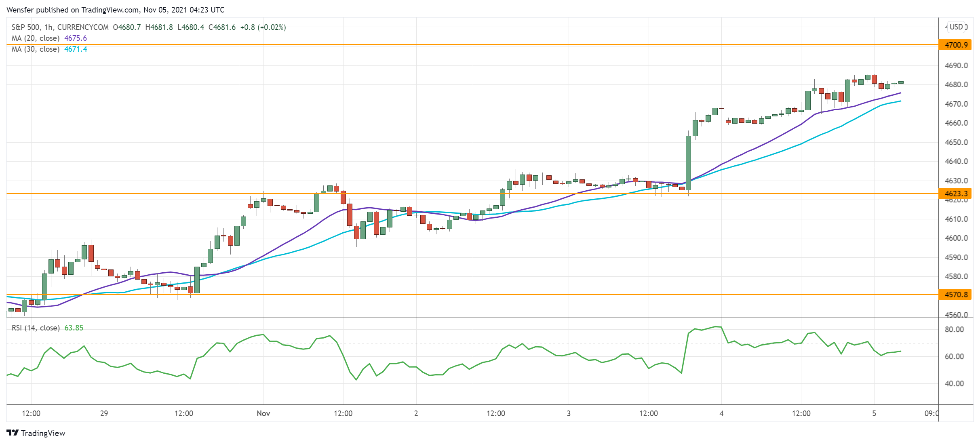This screenshot has height=444, width=980.
Task: Open the USD currency selector
Action: click(x=956, y=27)
